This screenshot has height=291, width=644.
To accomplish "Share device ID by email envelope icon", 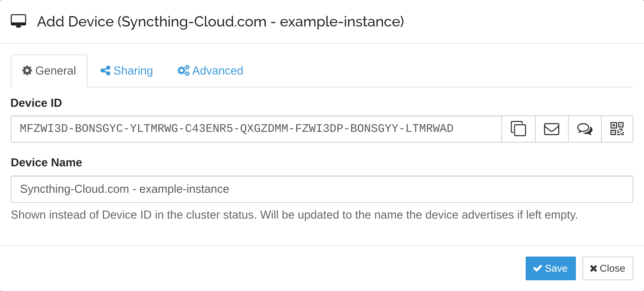I will [551, 129].
